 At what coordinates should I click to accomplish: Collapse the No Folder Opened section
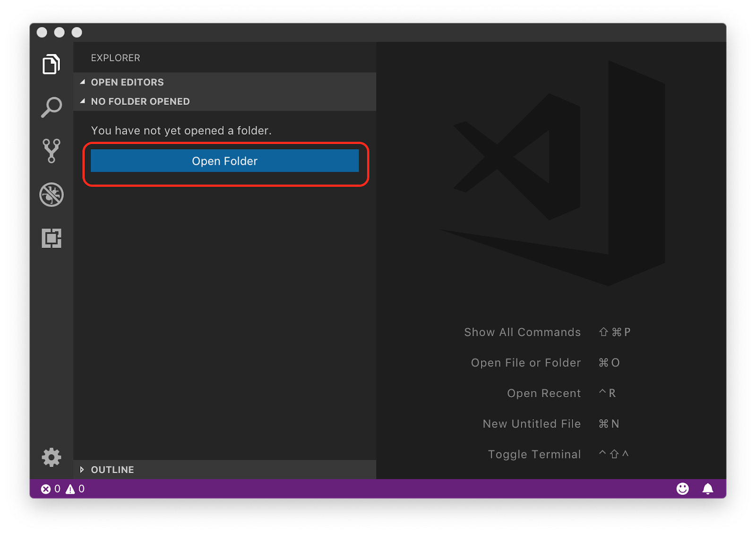coord(140,102)
